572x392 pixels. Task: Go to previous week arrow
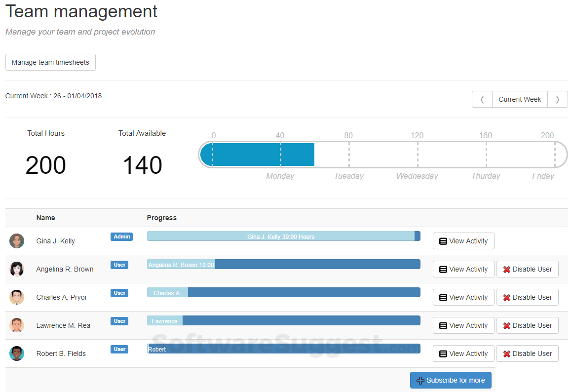coord(482,99)
